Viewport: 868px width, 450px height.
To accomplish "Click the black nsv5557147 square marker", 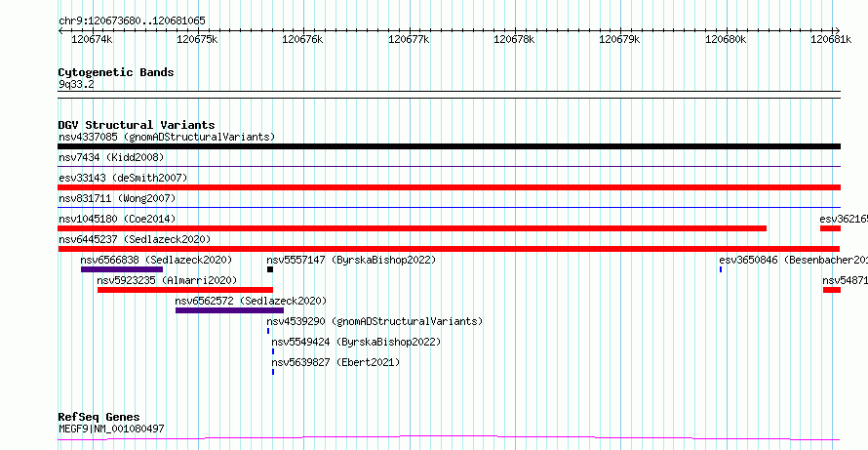I will pyautogui.click(x=270, y=269).
